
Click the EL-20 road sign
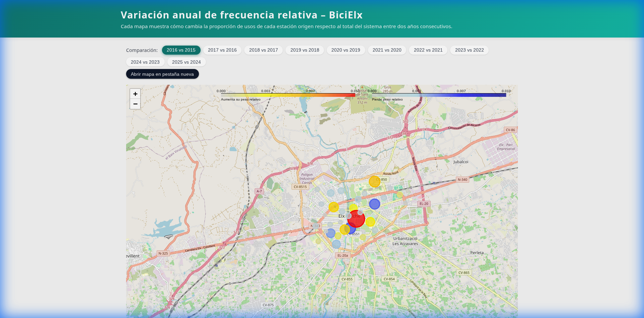(x=424, y=204)
